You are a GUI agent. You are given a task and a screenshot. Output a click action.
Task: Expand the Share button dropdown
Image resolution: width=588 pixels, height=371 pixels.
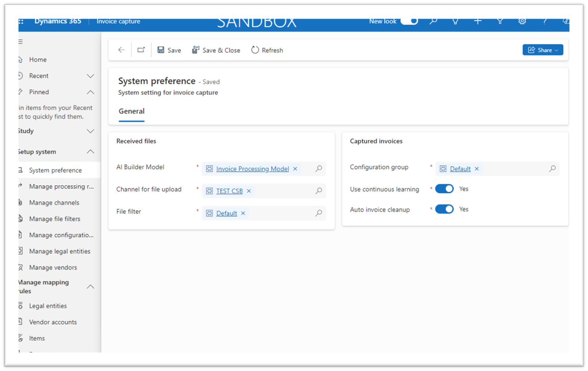[x=556, y=50]
